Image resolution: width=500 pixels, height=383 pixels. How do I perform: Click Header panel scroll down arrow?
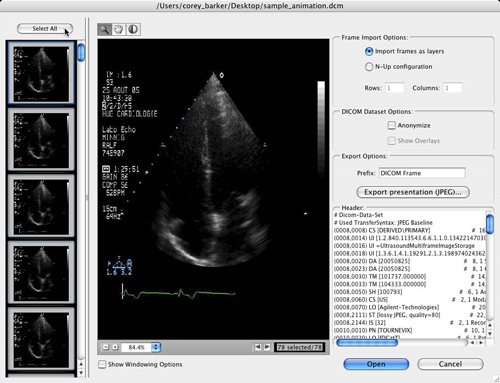[490, 333]
